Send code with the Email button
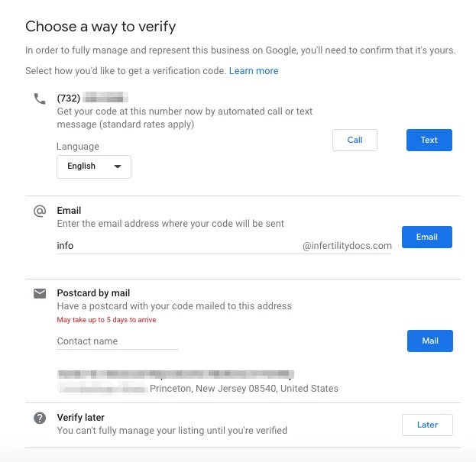The image size is (476, 462). pos(427,237)
